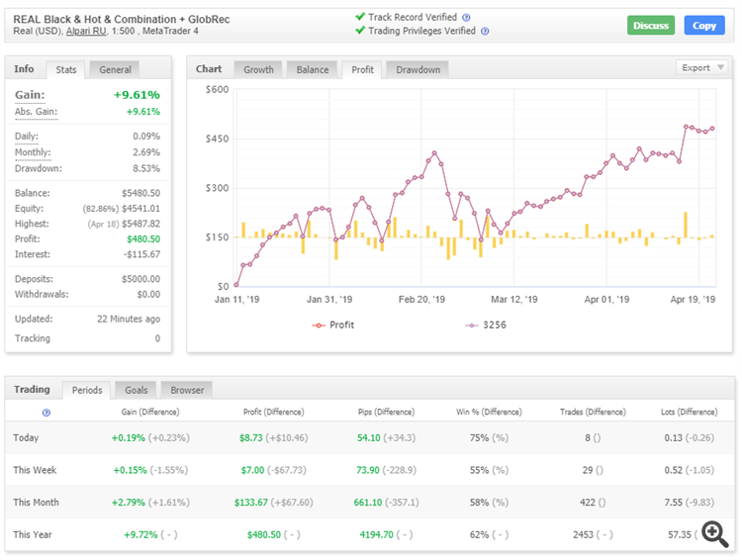
Task: Click the magnifier zoom icon
Action: coord(711,531)
